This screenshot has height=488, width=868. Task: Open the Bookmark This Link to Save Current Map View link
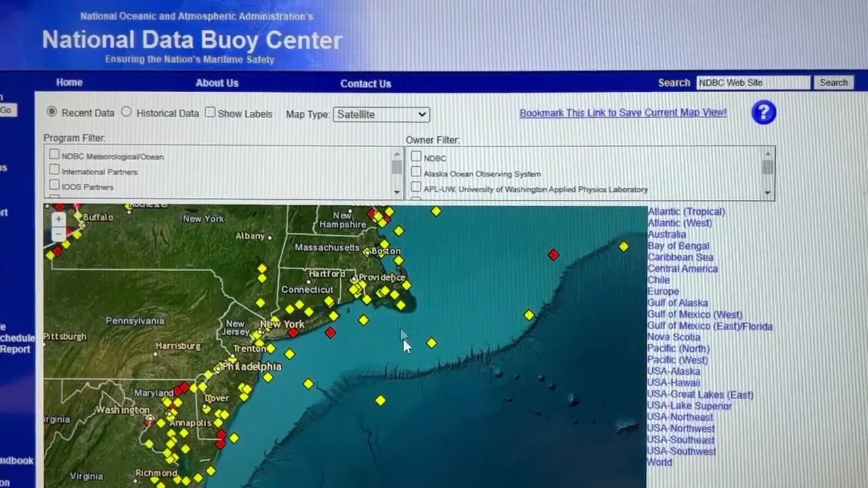[x=623, y=113]
